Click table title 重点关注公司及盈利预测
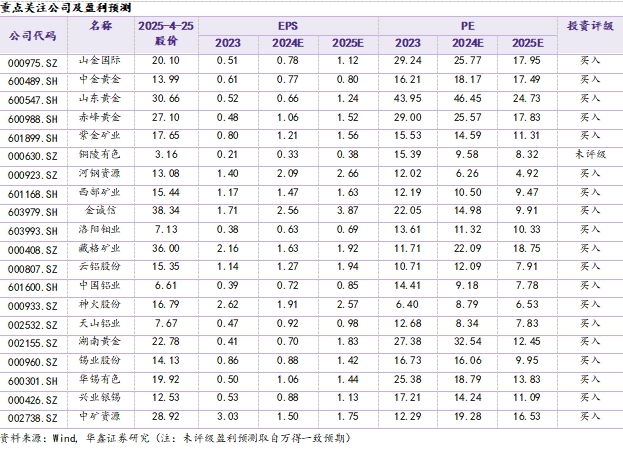623x450 pixels. tap(66, 8)
